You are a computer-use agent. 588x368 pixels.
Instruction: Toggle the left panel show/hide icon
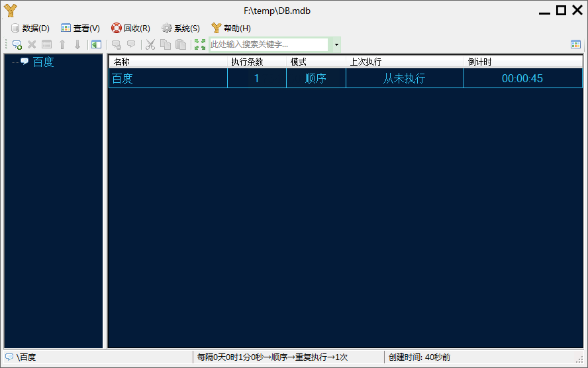point(97,44)
